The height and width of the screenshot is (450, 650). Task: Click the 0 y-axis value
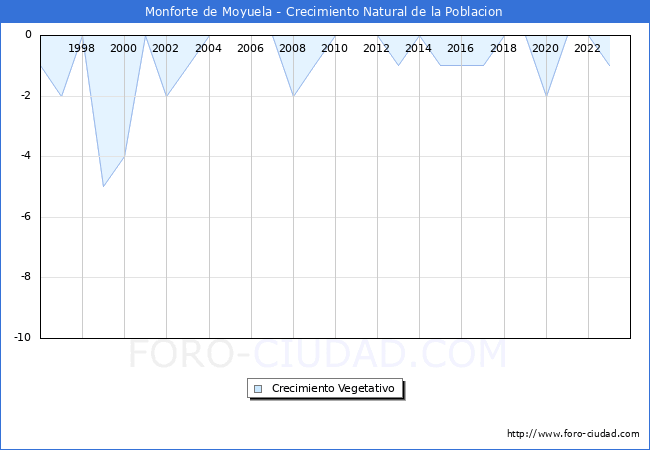point(28,35)
